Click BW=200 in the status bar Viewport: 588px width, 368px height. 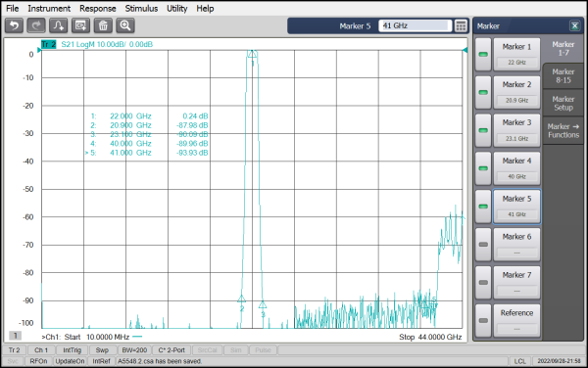[134, 350]
